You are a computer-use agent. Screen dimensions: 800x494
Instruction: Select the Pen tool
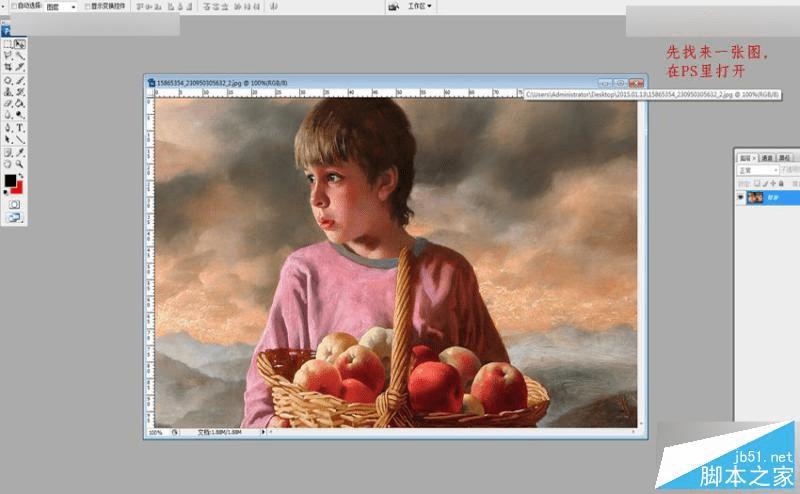click(8, 128)
